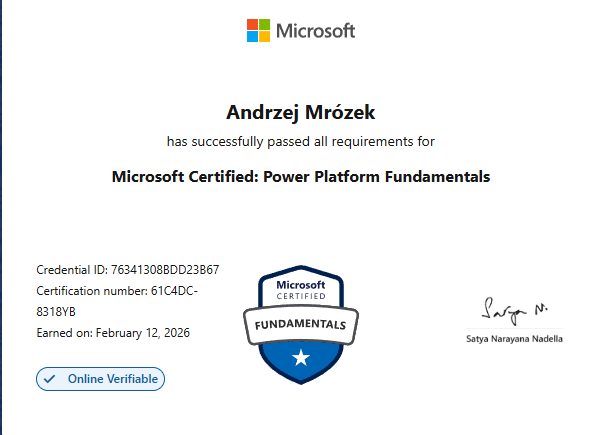Click the Microsoft wordmark text
597x435 pixels.
click(316, 31)
